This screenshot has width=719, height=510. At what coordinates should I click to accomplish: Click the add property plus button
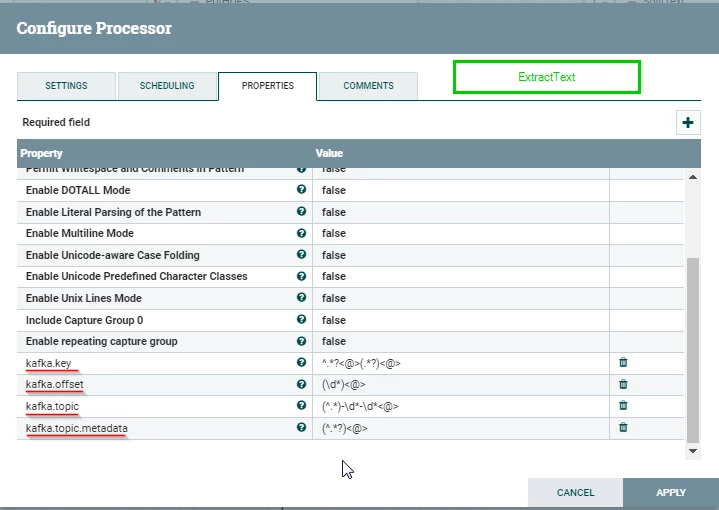(688, 122)
